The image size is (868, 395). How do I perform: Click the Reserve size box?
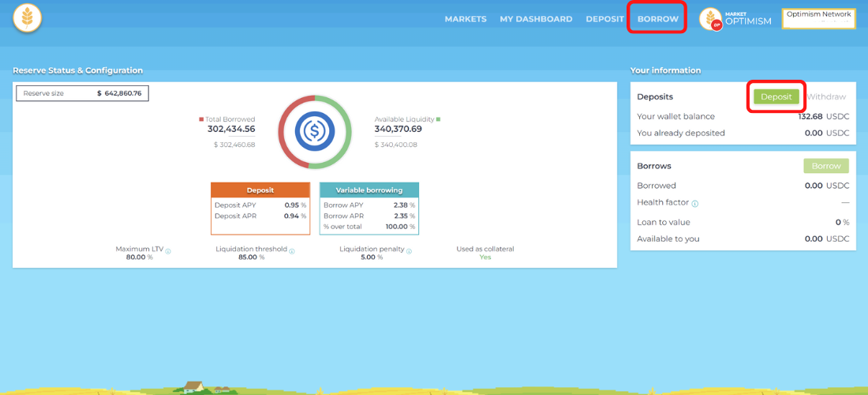82,93
